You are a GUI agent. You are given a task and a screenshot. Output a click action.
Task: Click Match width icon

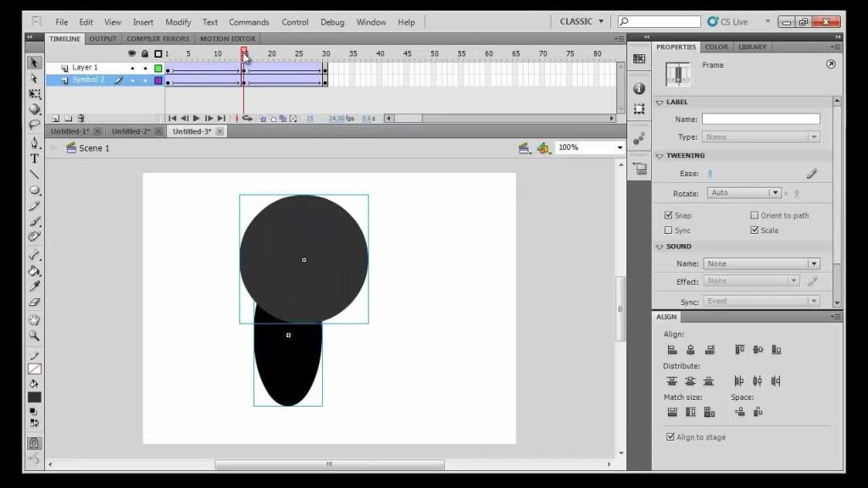(x=672, y=413)
